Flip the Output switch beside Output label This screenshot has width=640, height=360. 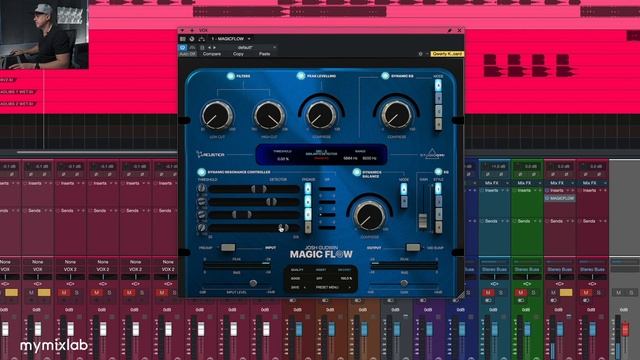[413, 248]
